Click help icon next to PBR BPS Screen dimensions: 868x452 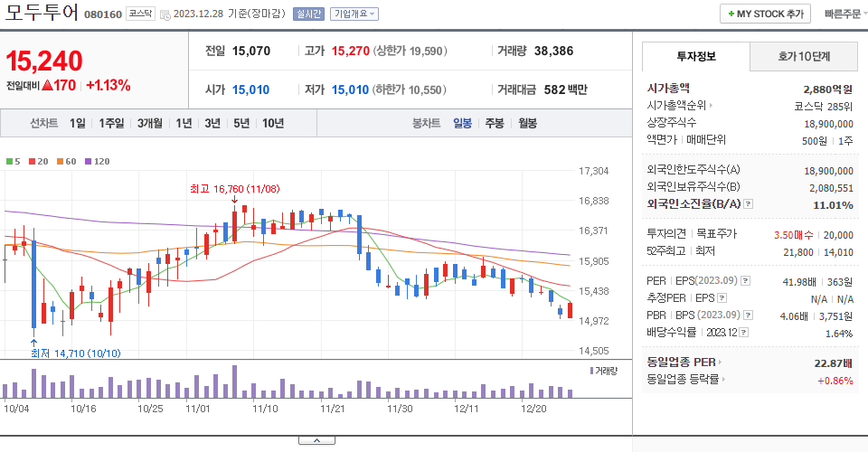748,315
